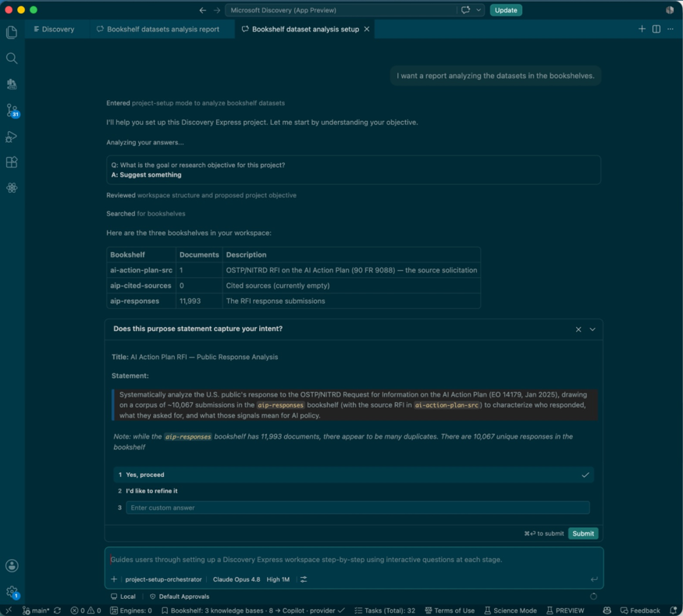Go back with the left arrow in title bar
Image resolution: width=683 pixels, height=616 pixels.
(202, 10)
